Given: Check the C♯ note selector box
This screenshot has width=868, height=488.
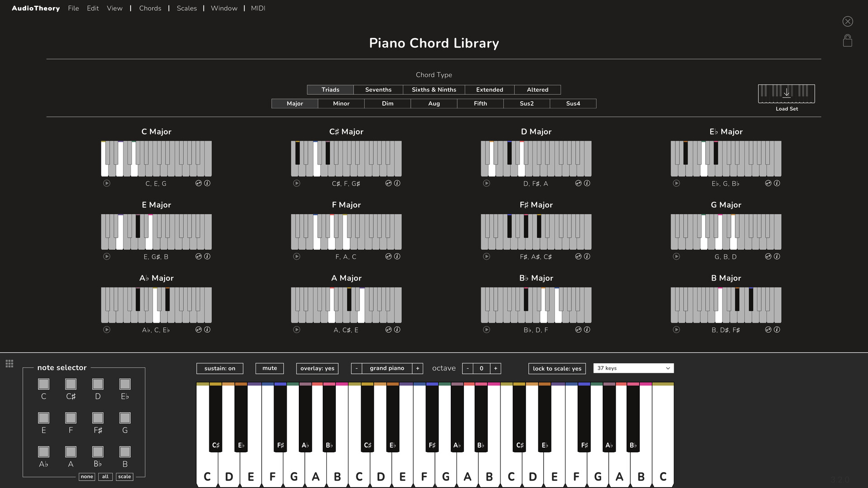Looking at the screenshot, I should (x=71, y=384).
